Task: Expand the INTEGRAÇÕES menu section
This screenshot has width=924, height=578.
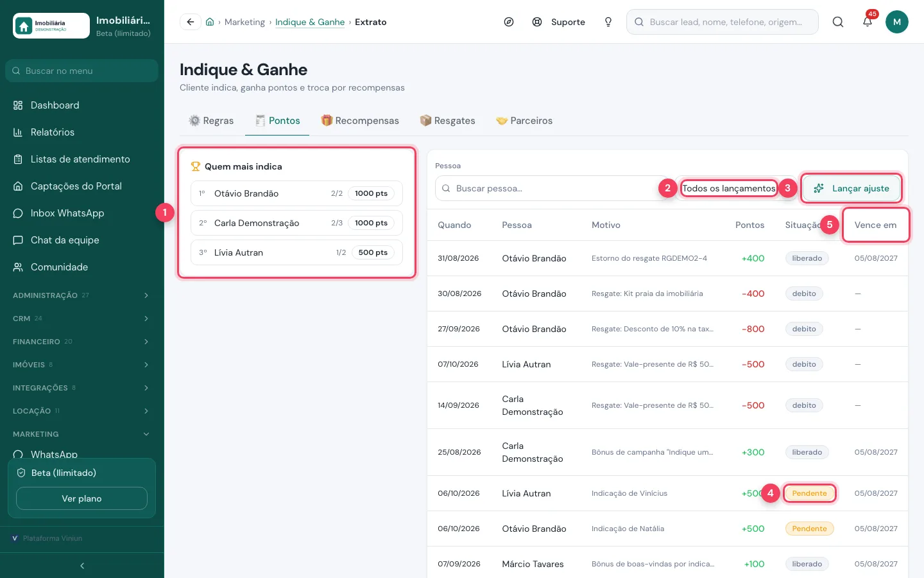Action: [82, 388]
